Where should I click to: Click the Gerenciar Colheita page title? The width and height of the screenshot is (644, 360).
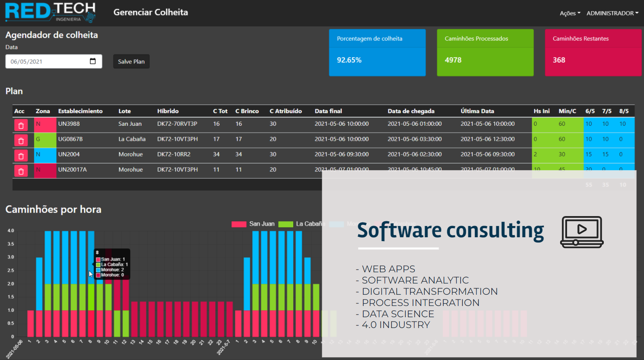(x=151, y=13)
